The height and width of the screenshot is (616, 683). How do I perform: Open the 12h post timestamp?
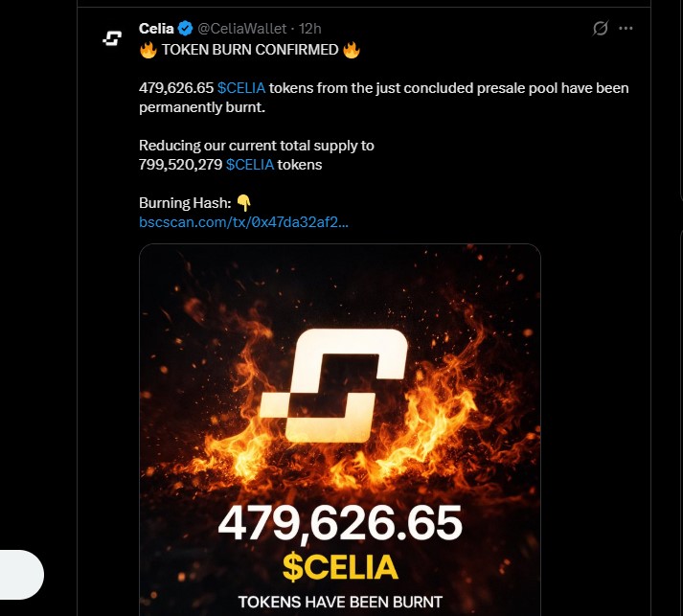pos(311,29)
